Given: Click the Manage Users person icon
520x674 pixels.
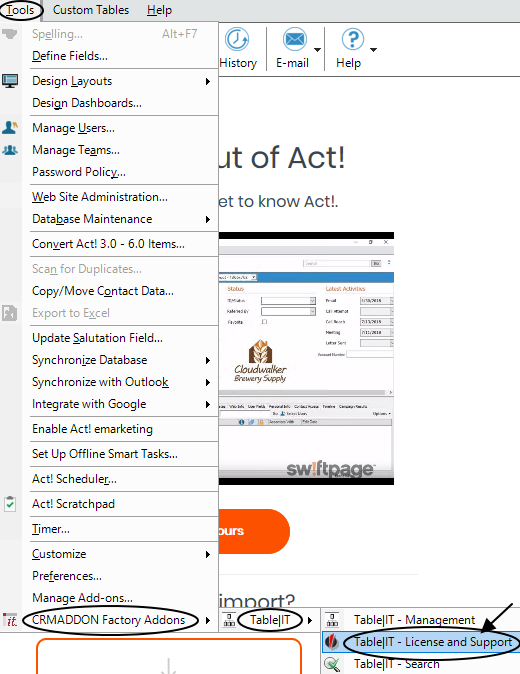Looking at the screenshot, I should coord(10,127).
